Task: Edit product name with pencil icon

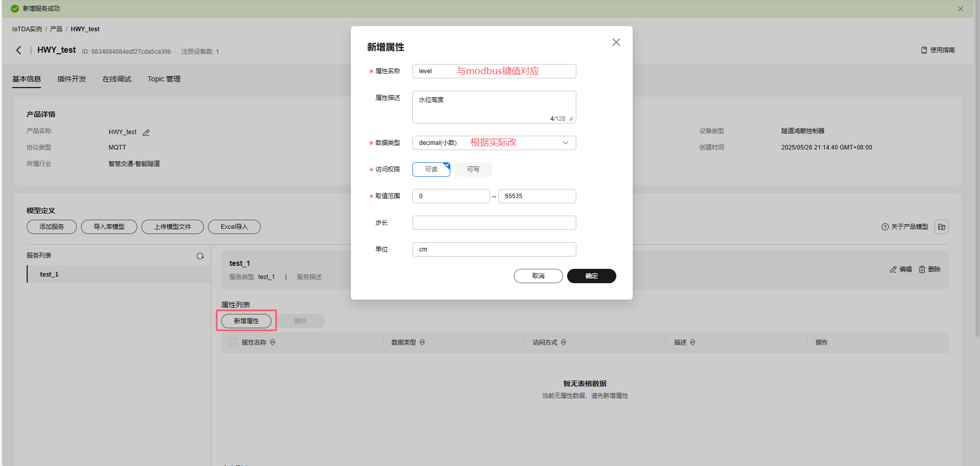Action: 146,133
